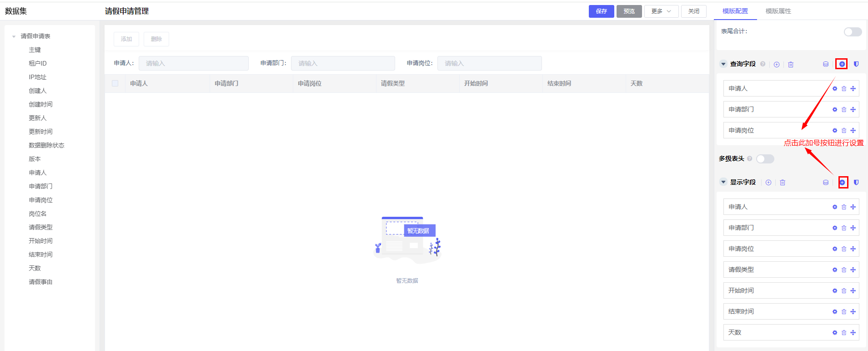
Task: Click in the 申请人 search input
Action: 193,63
